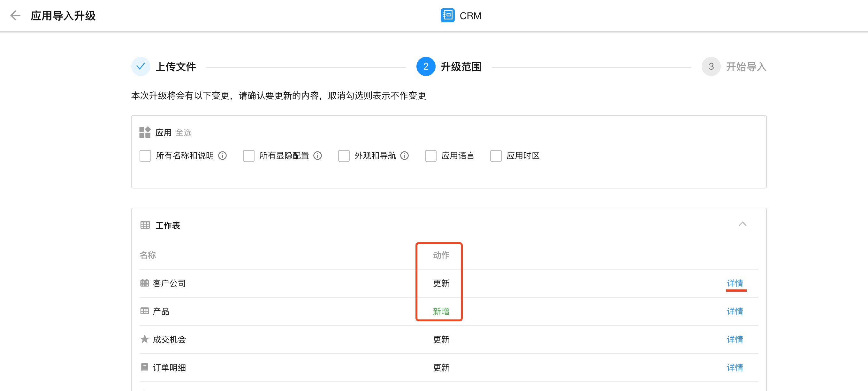Check 所有名称和说明 checkbox
The height and width of the screenshot is (391, 868).
point(145,156)
